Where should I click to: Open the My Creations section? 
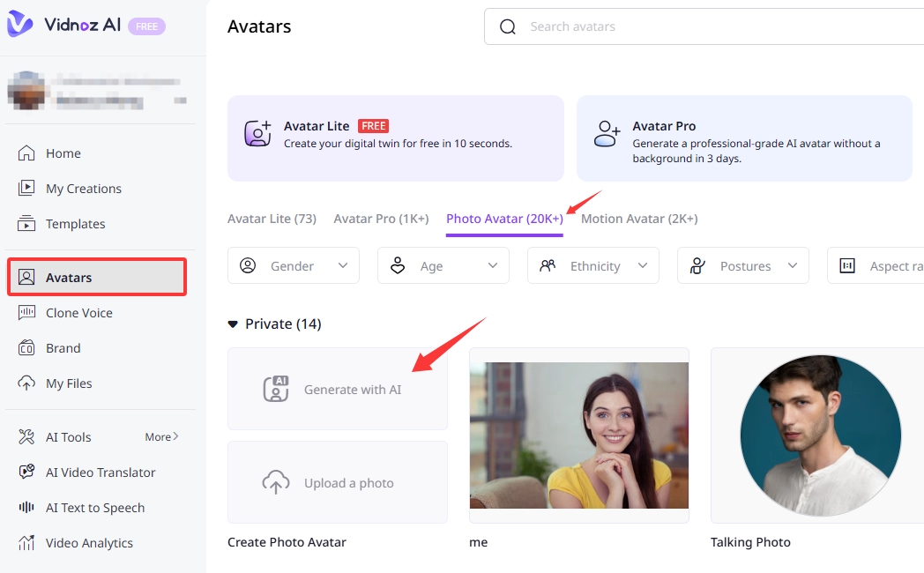coord(83,189)
